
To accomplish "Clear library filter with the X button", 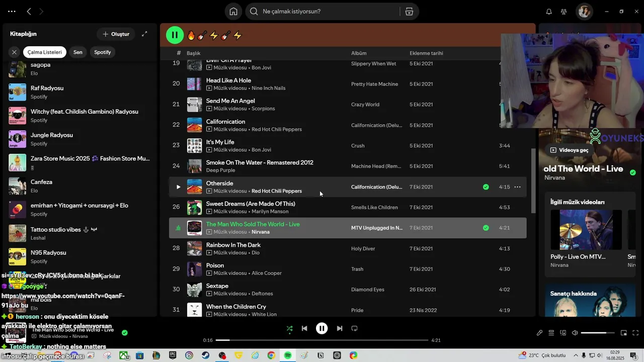I will [x=14, y=52].
